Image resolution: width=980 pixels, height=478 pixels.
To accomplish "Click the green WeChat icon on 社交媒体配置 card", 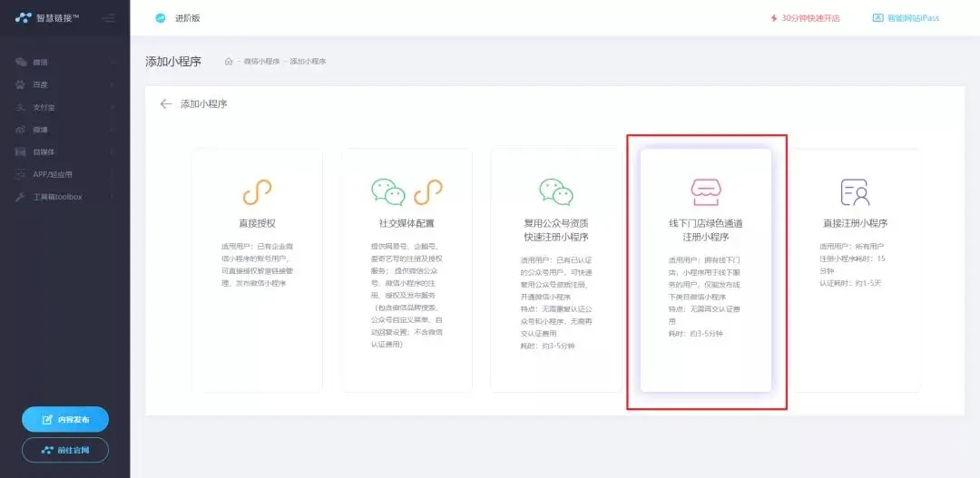I will 388,191.
